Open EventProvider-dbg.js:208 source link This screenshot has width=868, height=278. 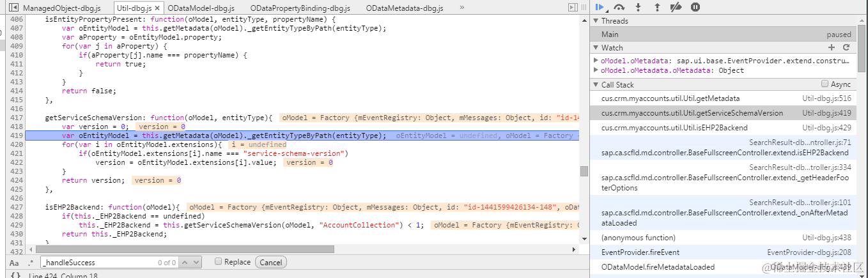click(809, 252)
